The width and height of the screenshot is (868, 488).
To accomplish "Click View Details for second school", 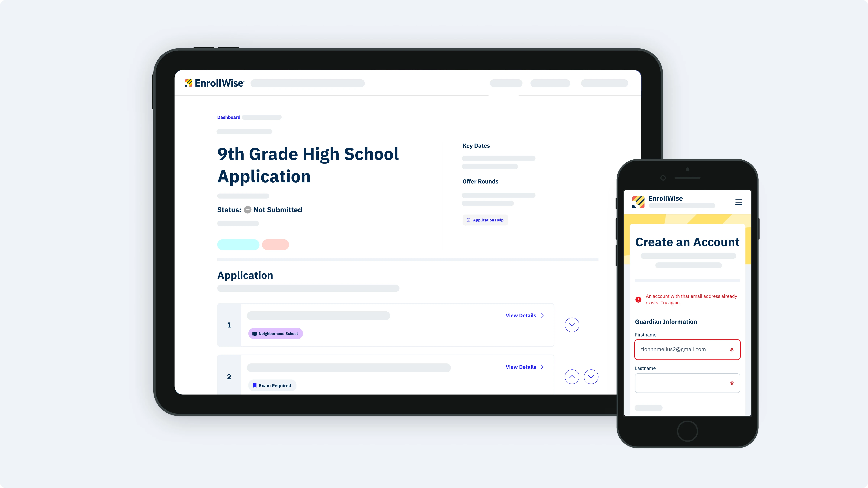I will [x=524, y=366].
